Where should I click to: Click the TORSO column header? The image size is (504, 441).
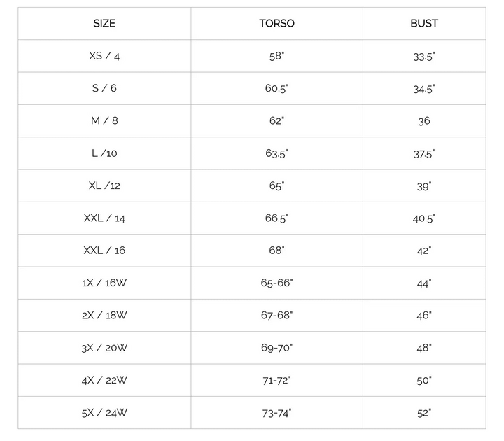pos(276,23)
